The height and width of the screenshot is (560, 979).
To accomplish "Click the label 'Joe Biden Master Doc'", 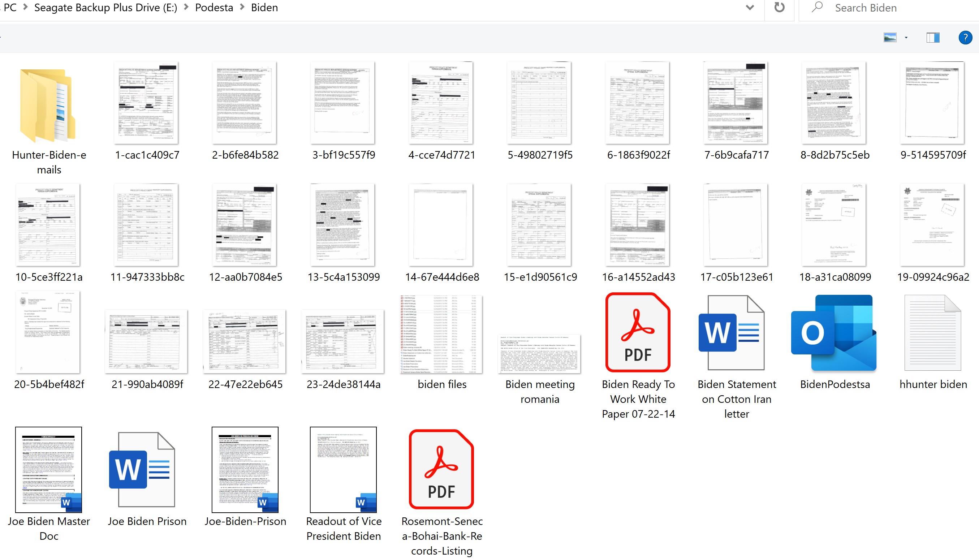I will click(x=49, y=529).
